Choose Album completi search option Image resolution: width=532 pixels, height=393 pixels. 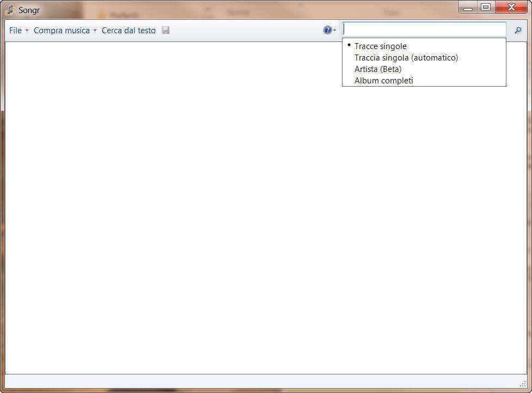pos(424,81)
